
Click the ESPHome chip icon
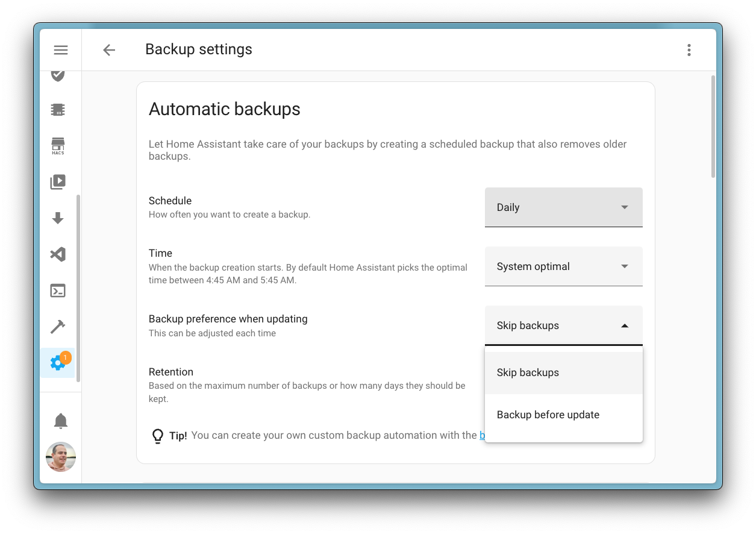click(58, 109)
